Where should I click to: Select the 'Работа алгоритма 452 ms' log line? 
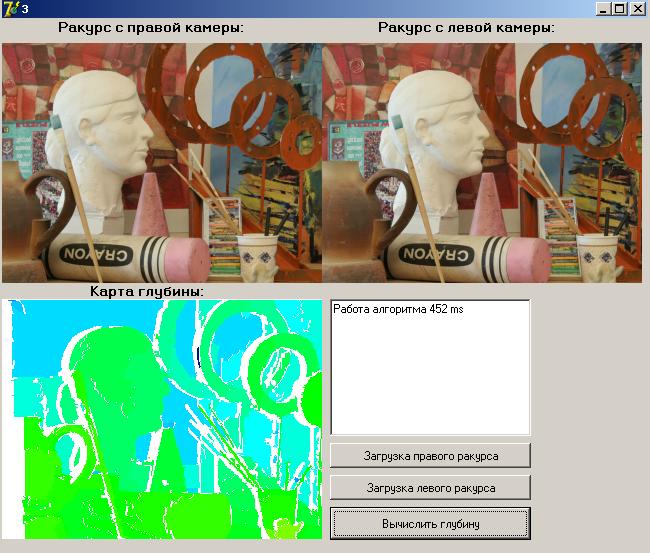tap(398, 309)
